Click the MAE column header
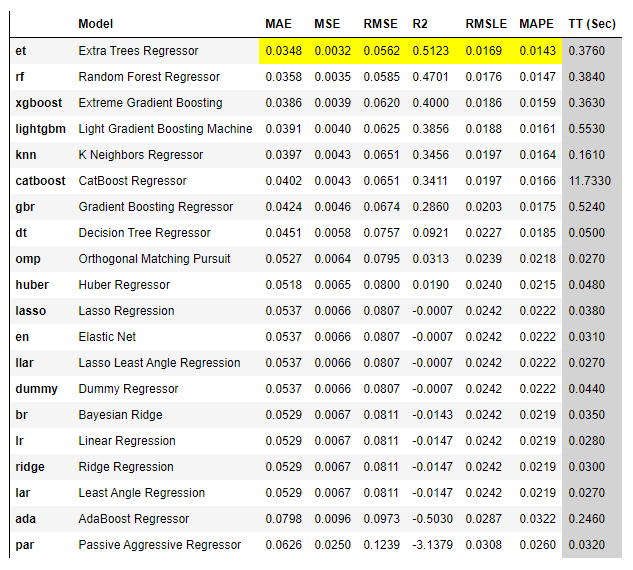Viewport: 633px width, 570px height. point(278,24)
